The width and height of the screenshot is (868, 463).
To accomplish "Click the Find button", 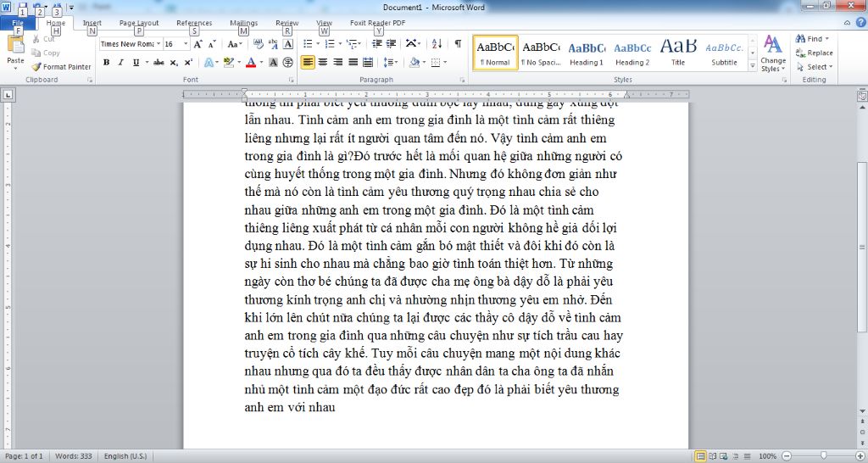I will click(x=813, y=39).
